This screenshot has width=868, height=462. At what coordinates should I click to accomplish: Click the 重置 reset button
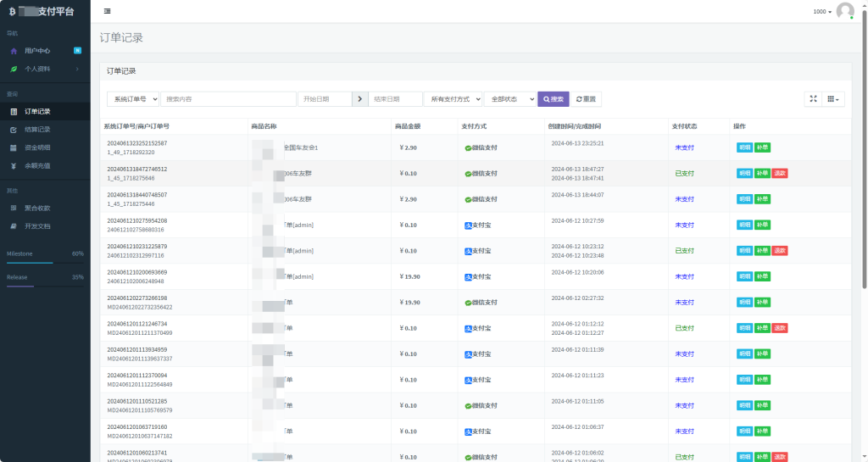click(586, 99)
